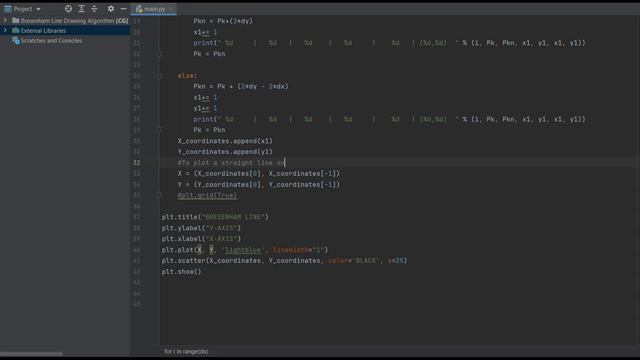
Task: Click 'Y = (Y_coordinates[0], Y_coordinates[-1])' line
Action: click(259, 184)
